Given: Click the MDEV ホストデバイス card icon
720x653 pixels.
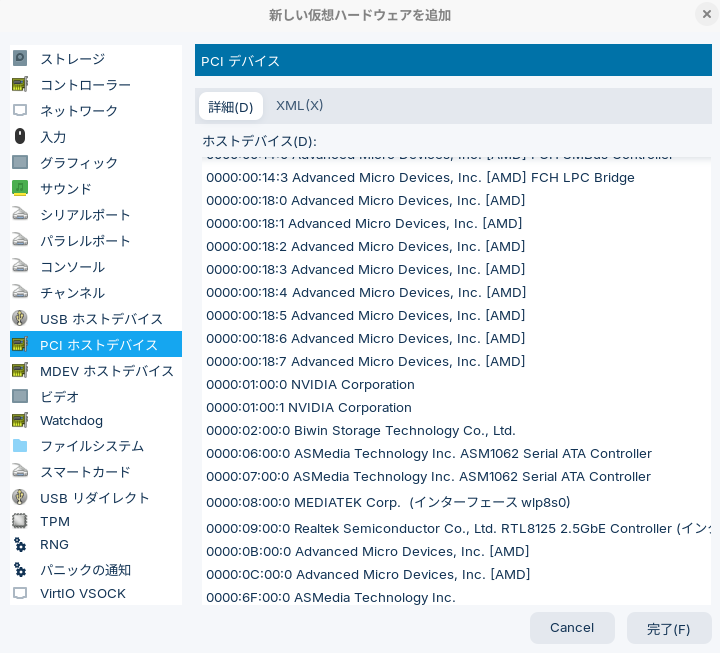Looking at the screenshot, I should click(x=20, y=370).
